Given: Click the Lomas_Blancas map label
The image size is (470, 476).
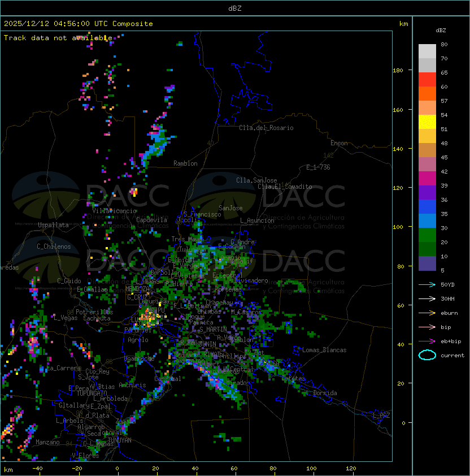Looking at the screenshot, I should 324,350.
